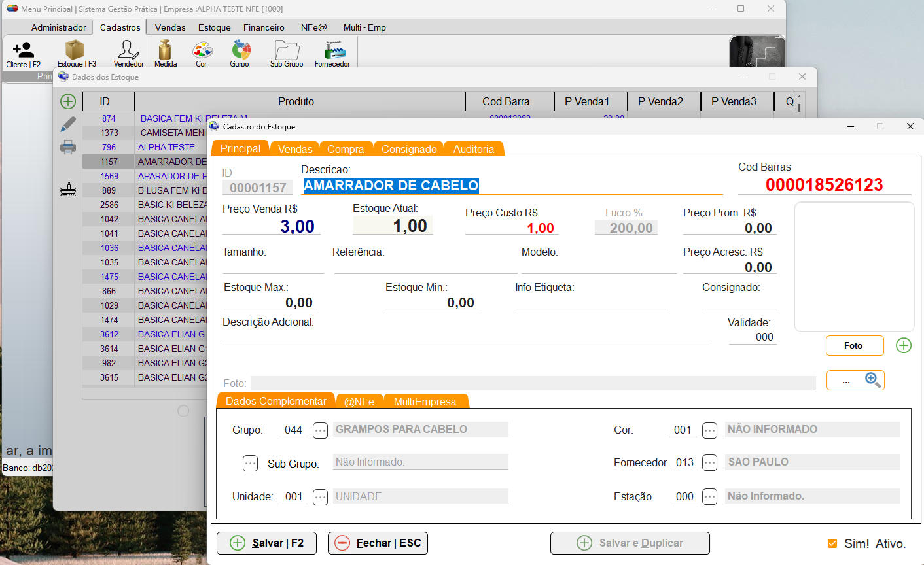
Task: Switch to the @NFe tab
Action: tap(359, 402)
